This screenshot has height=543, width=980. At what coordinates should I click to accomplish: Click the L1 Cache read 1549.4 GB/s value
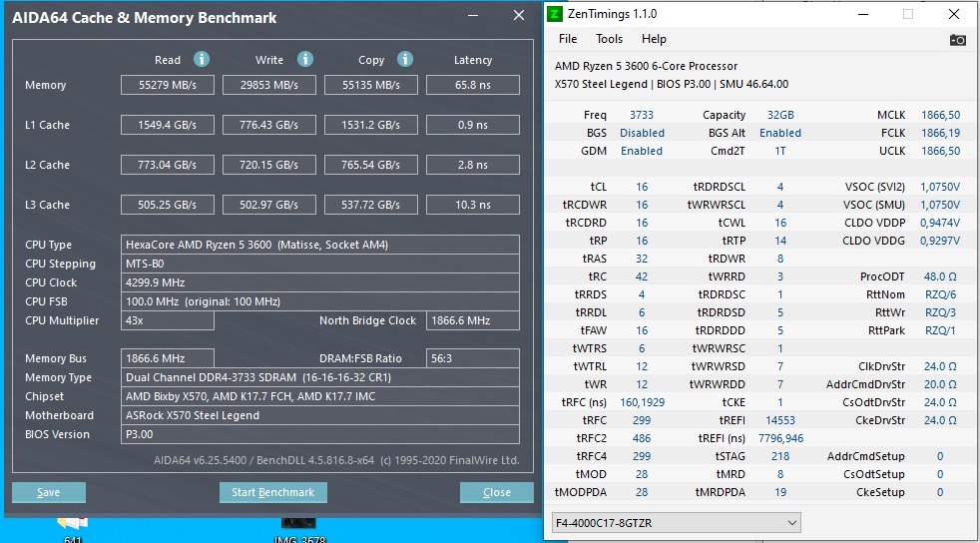[168, 125]
